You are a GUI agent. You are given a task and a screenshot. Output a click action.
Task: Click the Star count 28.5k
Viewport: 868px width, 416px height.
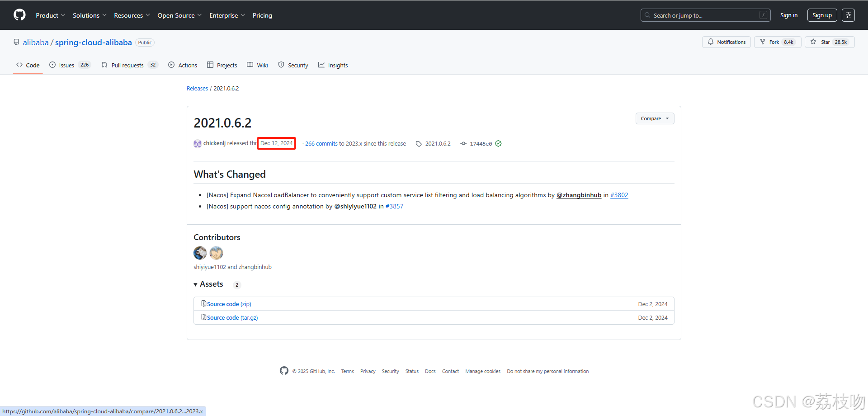pyautogui.click(x=841, y=42)
